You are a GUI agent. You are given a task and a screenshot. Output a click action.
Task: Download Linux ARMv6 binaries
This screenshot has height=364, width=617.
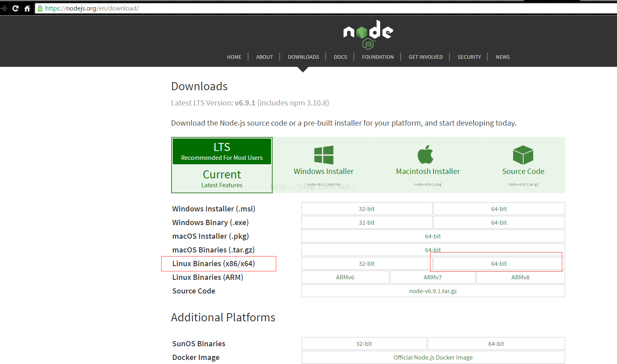pos(345,277)
